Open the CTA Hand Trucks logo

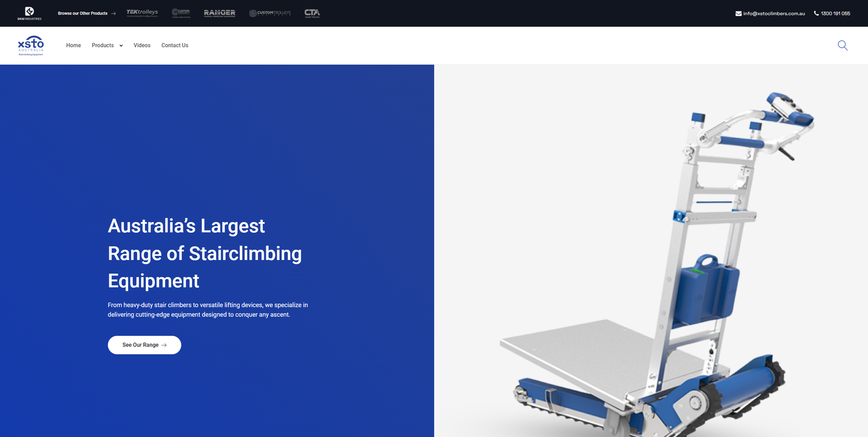(x=312, y=13)
